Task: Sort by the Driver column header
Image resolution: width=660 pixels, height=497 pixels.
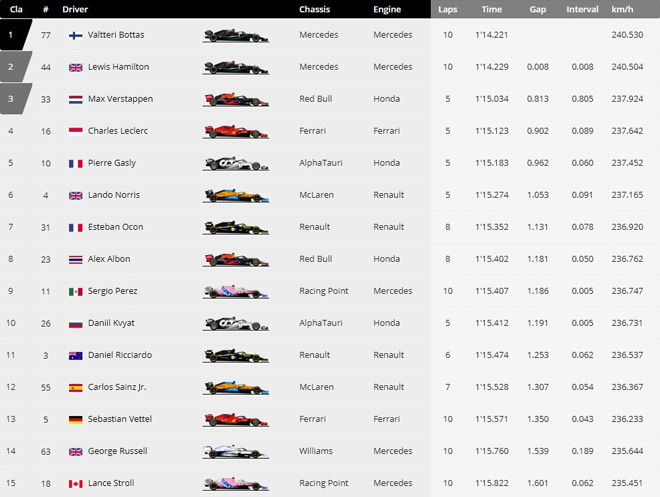Action: (74, 9)
